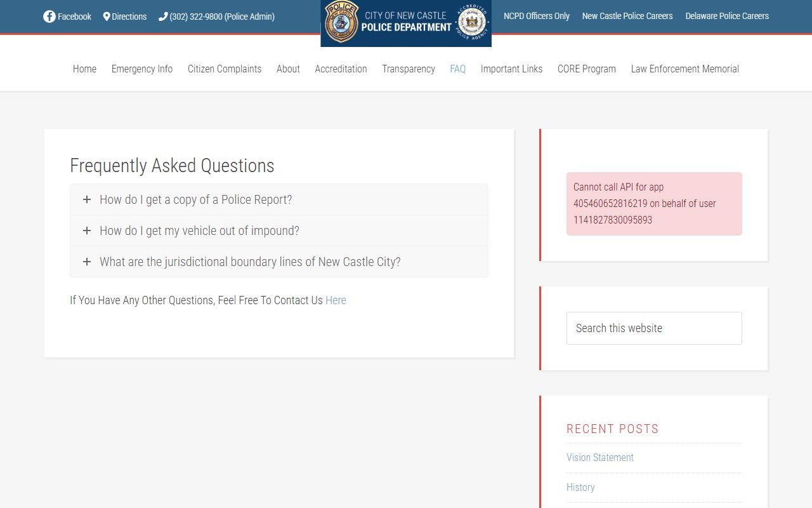
Task: Click the Cannot call API error message
Action: tap(654, 204)
